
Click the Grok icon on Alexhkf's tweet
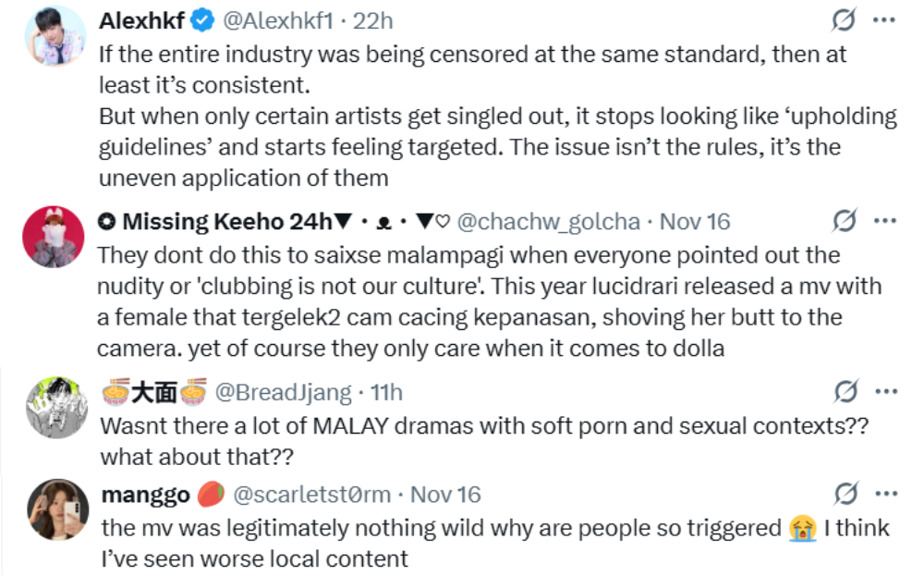(843, 20)
